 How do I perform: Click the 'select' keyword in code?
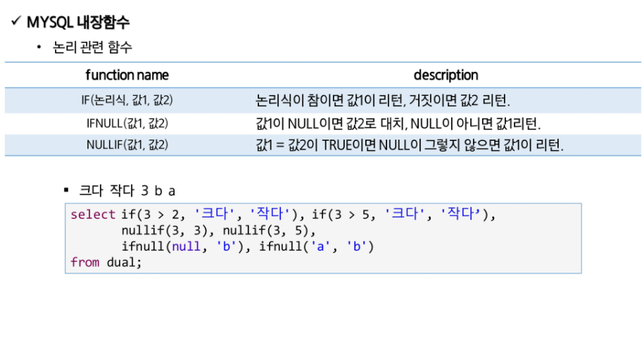(x=93, y=214)
